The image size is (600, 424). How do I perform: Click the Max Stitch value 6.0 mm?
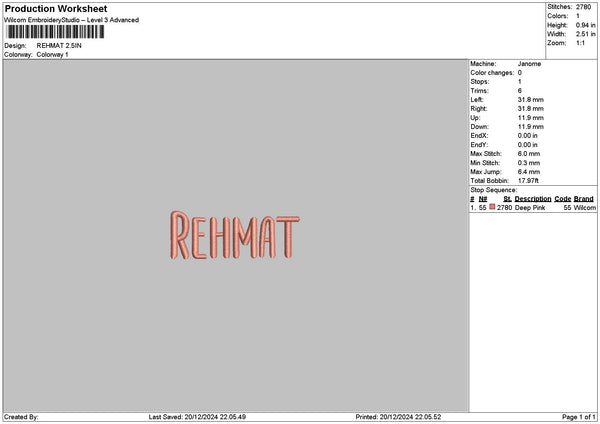(529, 154)
